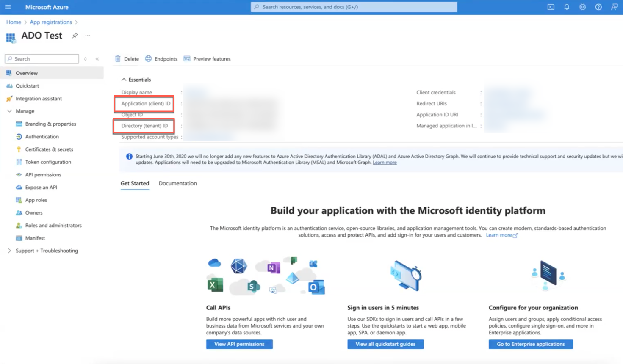The image size is (623, 364).
Task: Click the Integration assistant rocket icon
Action: tap(9, 99)
